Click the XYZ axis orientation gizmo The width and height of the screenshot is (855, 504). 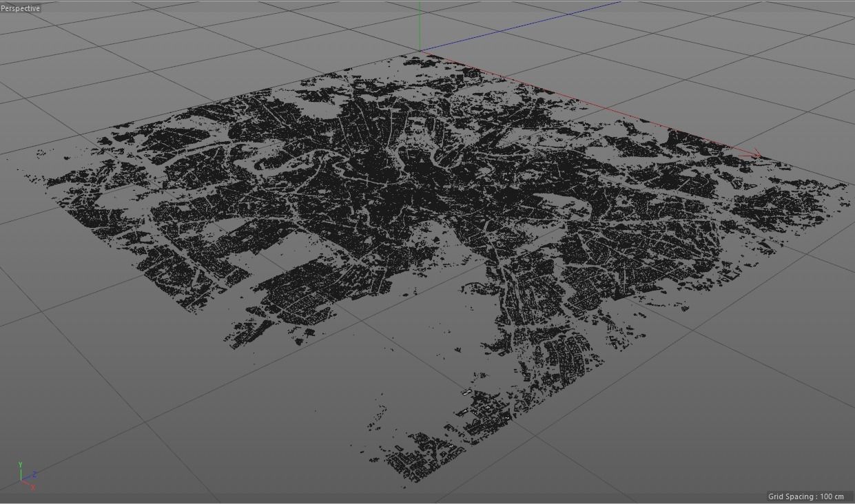point(28,476)
